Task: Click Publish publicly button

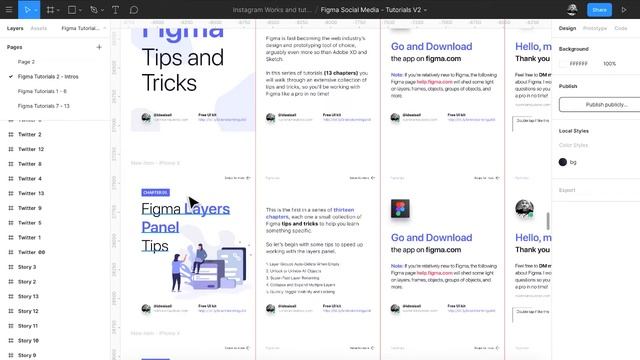Action: pyautogui.click(x=599, y=104)
